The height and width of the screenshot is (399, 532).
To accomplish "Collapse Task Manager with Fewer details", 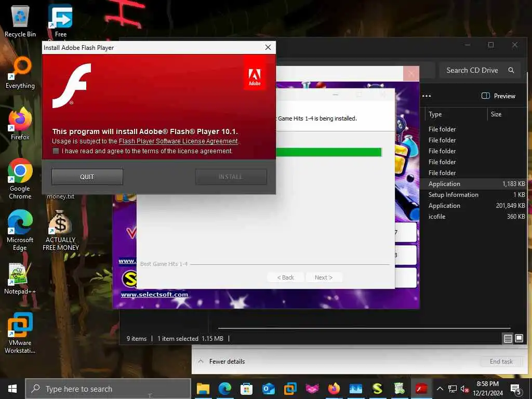I will tap(221, 362).
